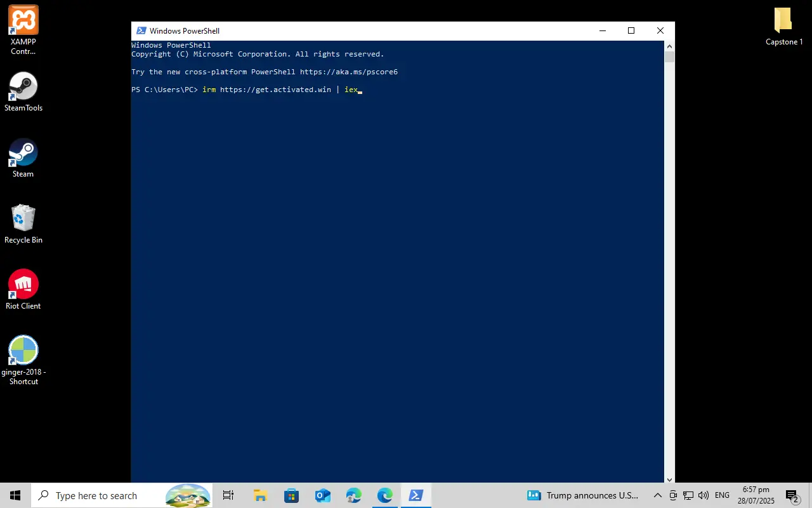Open the ENG input language selector
The width and height of the screenshot is (812, 508).
[722, 495]
